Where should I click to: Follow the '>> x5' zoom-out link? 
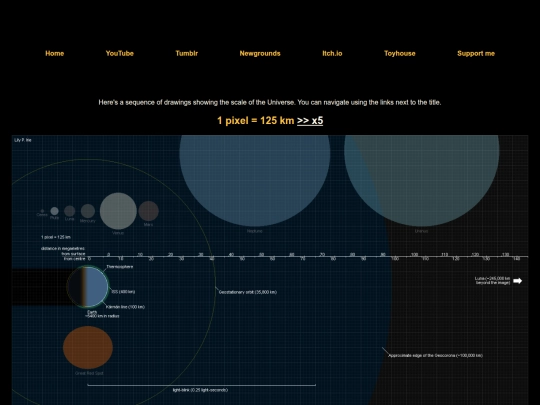click(x=310, y=121)
